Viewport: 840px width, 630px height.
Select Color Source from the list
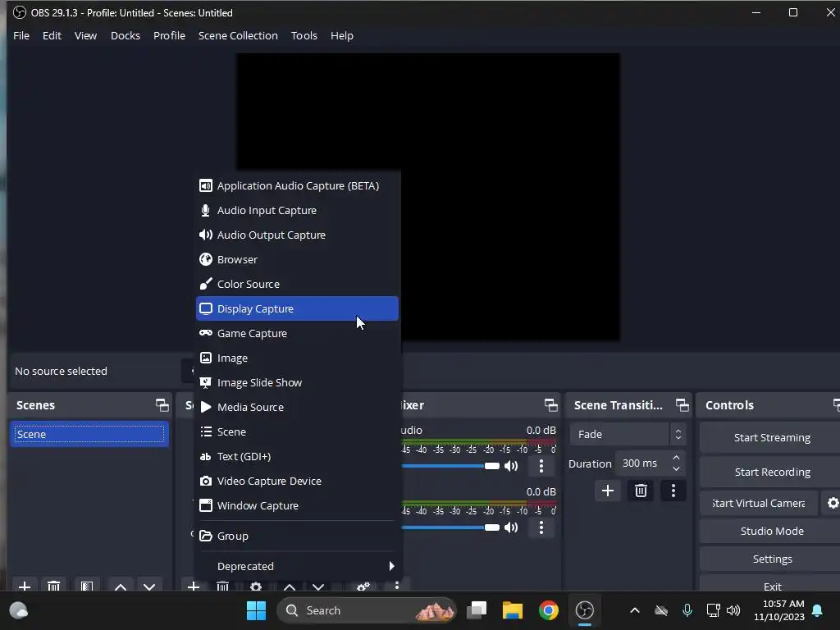(297, 285)
